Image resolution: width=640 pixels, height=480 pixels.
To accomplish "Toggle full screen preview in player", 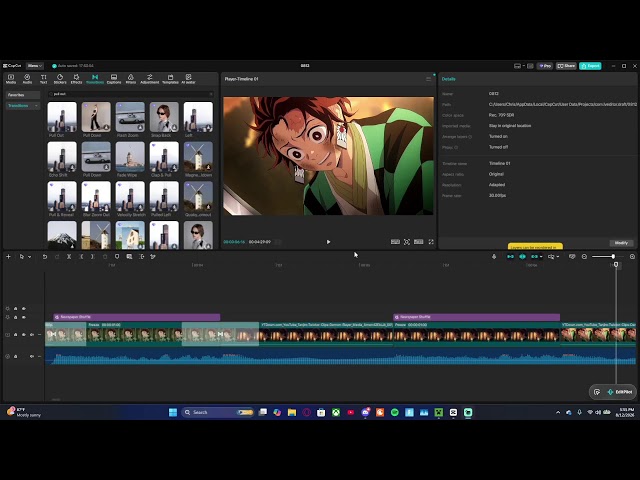I will tap(431, 242).
